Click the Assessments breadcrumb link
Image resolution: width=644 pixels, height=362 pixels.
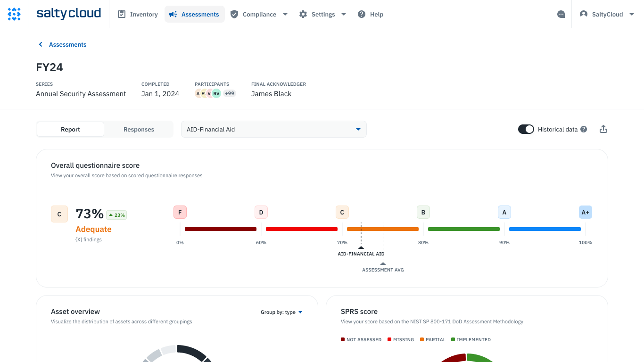[67, 44]
